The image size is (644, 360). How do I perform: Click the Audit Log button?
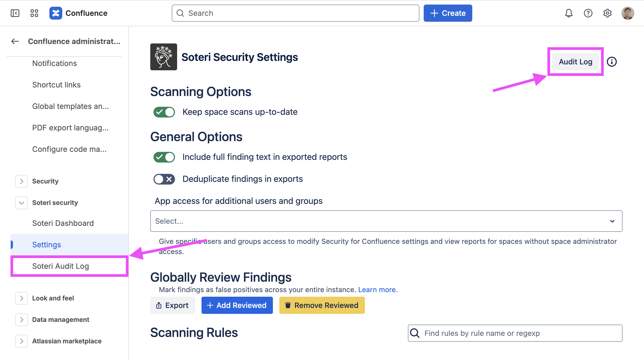click(575, 62)
